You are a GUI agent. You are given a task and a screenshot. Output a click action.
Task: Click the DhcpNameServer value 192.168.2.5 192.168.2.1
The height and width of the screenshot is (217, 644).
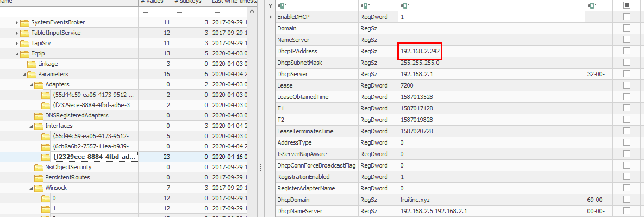(434, 211)
